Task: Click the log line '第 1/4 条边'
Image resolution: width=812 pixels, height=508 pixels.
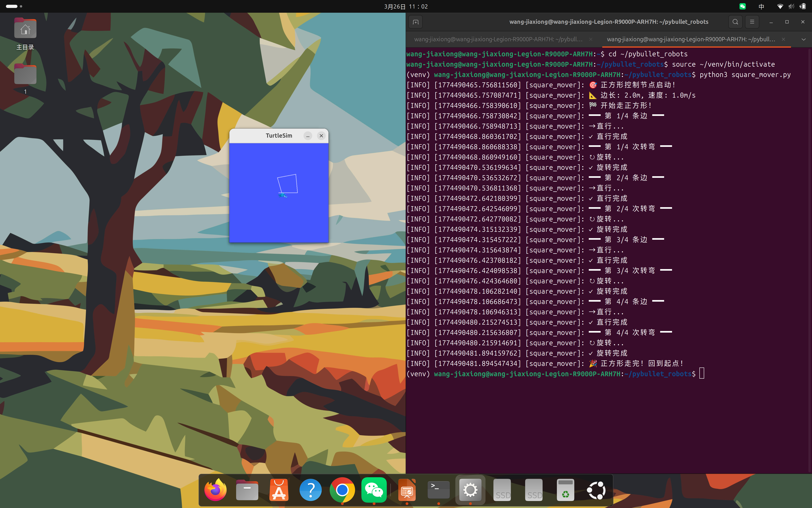Action: (626, 116)
